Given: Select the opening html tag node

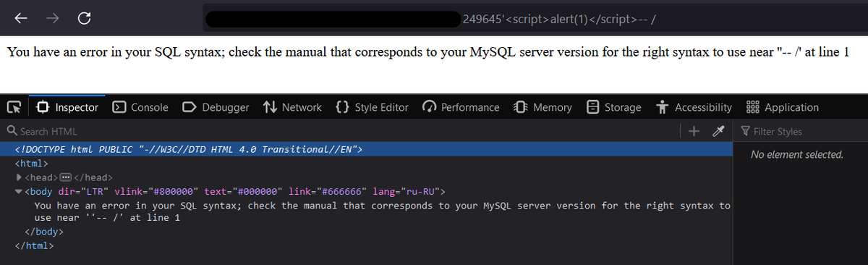Looking at the screenshot, I should 31,163.
